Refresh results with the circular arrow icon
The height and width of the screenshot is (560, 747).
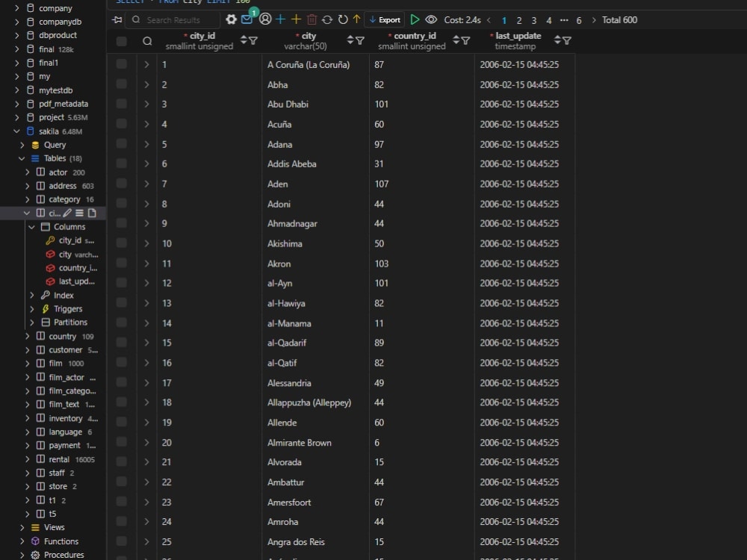point(343,19)
